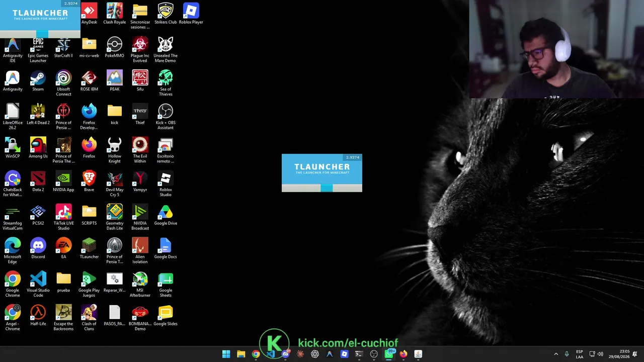Screen dimensions: 644x362
Task: Select the Vampyr desktop shortcut
Action: 140,182
